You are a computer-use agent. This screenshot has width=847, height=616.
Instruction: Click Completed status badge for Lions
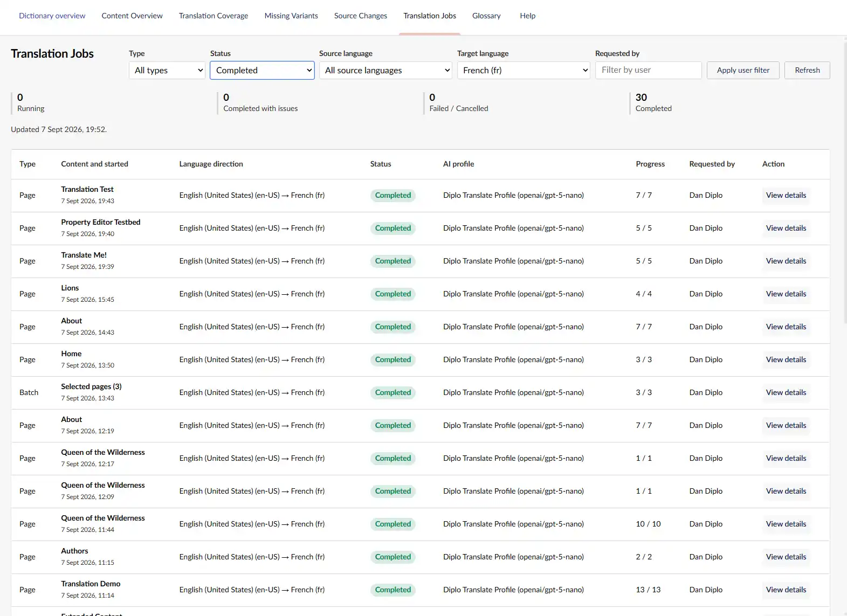pyautogui.click(x=393, y=294)
